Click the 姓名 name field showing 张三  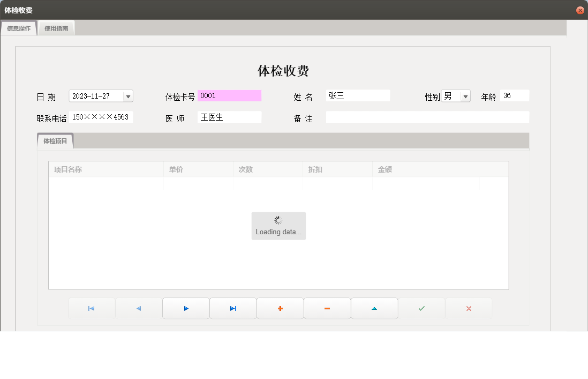[358, 95]
